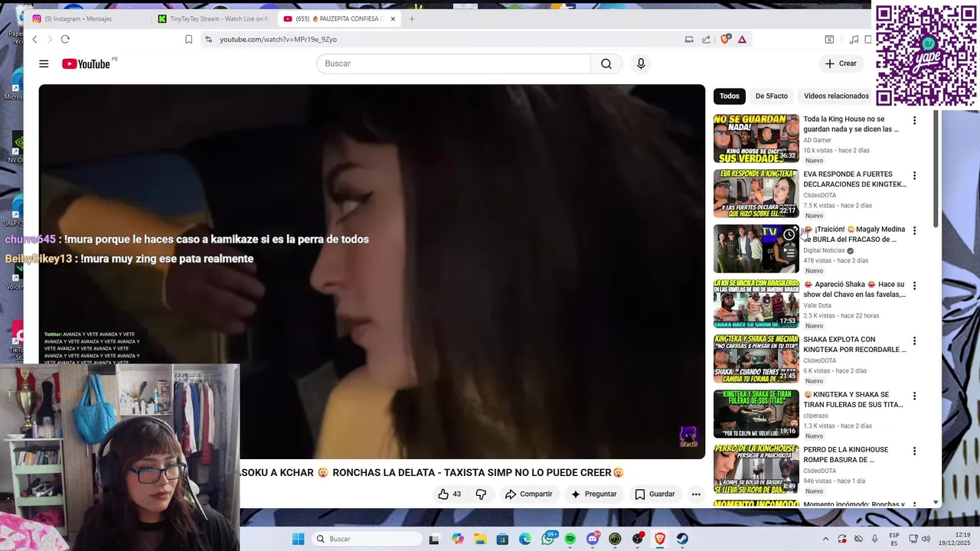Open site settings icon in address bar
The image size is (980, 551).
tap(208, 39)
